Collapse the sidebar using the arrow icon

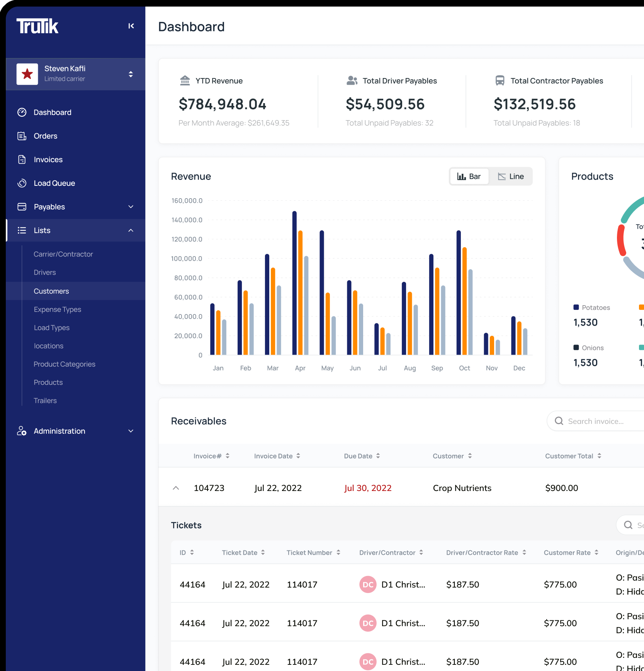tap(131, 26)
